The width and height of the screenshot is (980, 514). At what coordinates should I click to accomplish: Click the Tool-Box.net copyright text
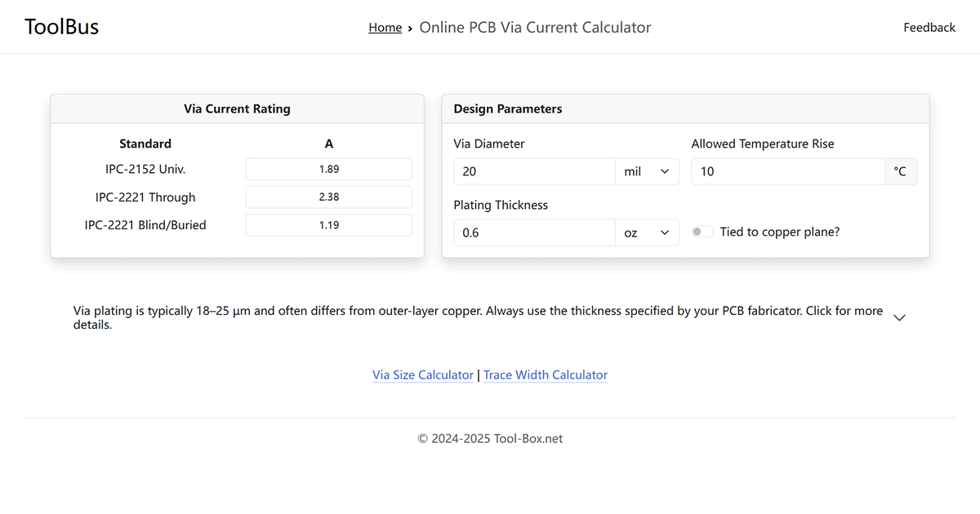point(490,438)
